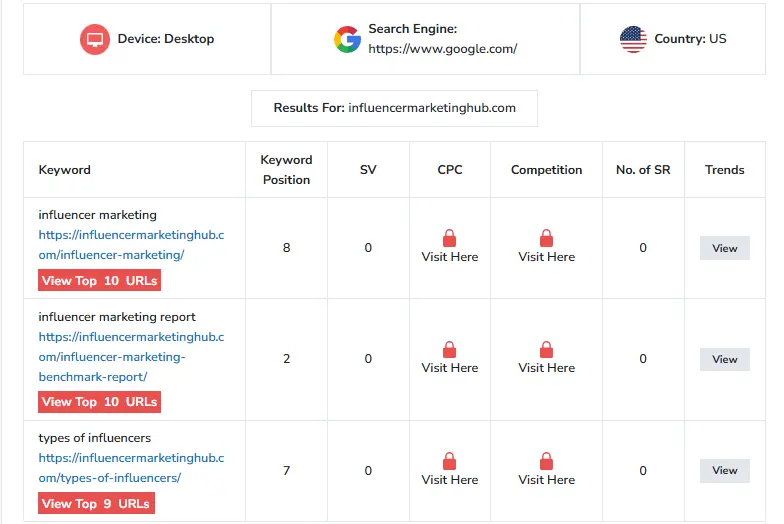The image size is (784, 524).
Task: Click the Keyword Position column header
Action: click(x=286, y=169)
